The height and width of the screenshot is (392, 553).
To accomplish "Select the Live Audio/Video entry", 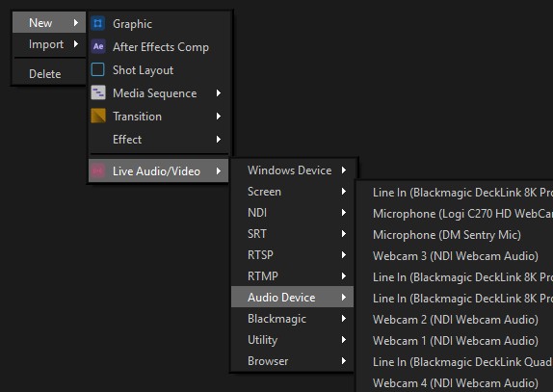I will [x=159, y=171].
